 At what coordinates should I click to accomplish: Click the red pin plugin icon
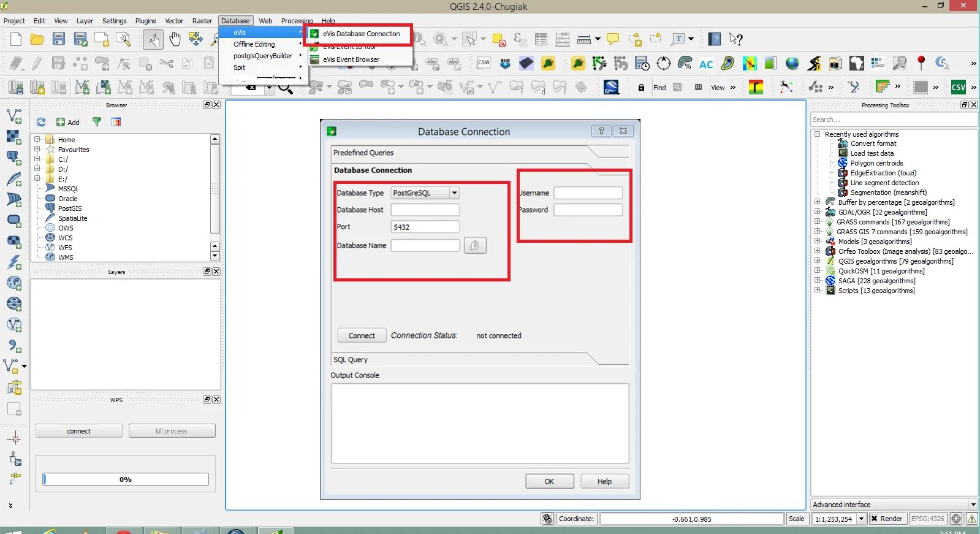921,63
